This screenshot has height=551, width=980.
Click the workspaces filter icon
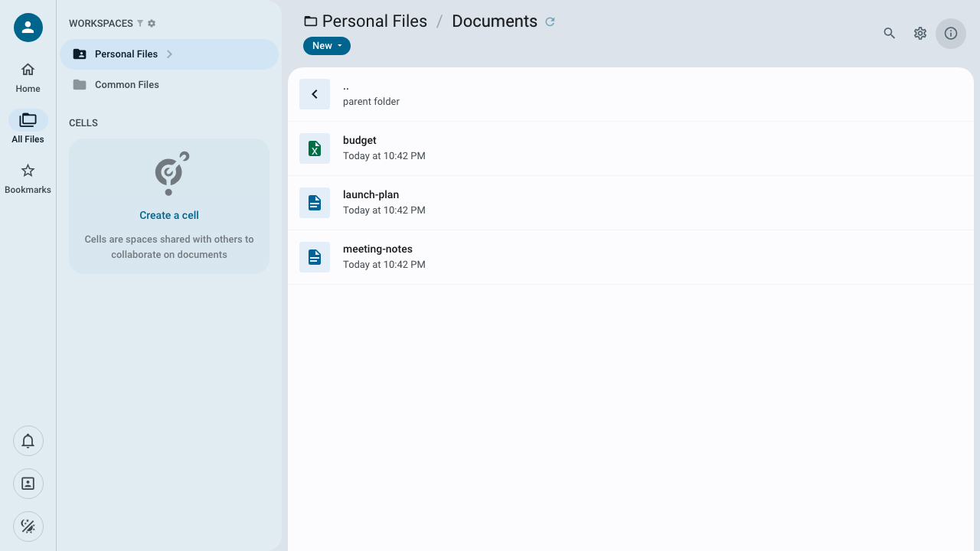(140, 24)
